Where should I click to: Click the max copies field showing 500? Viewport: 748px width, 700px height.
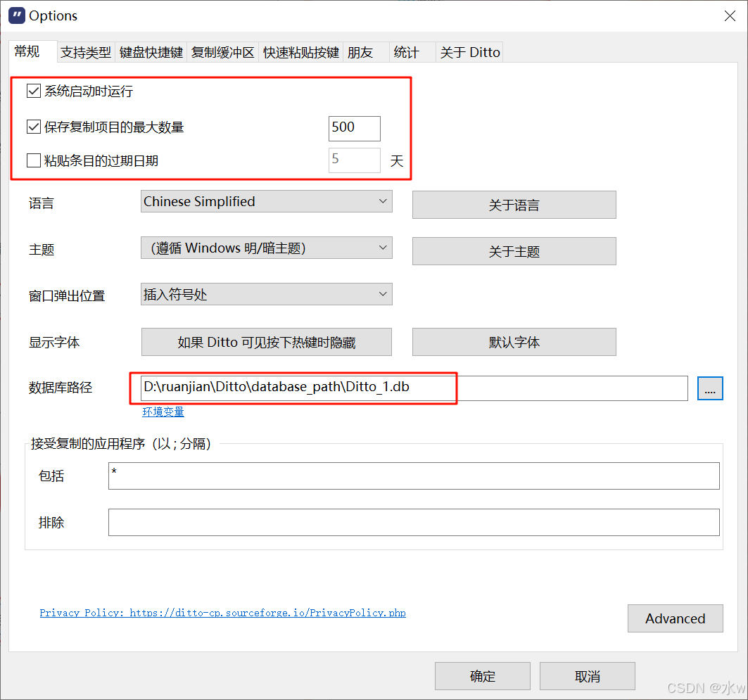click(355, 128)
